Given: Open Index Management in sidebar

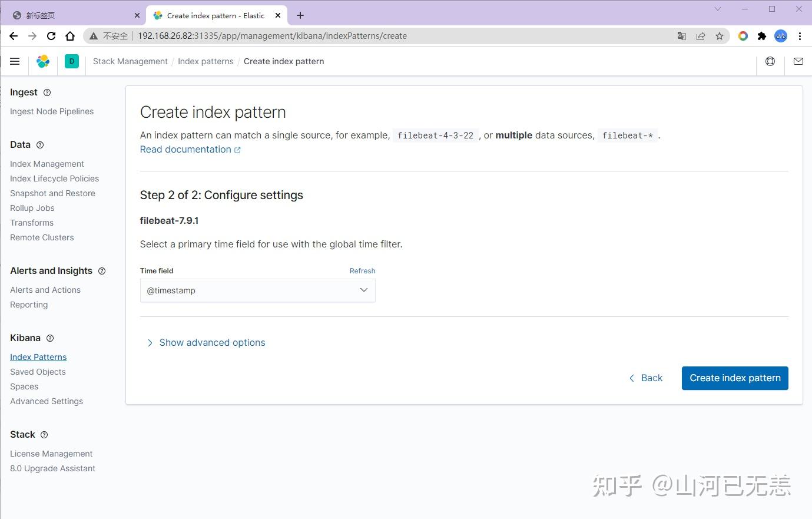Looking at the screenshot, I should point(47,164).
